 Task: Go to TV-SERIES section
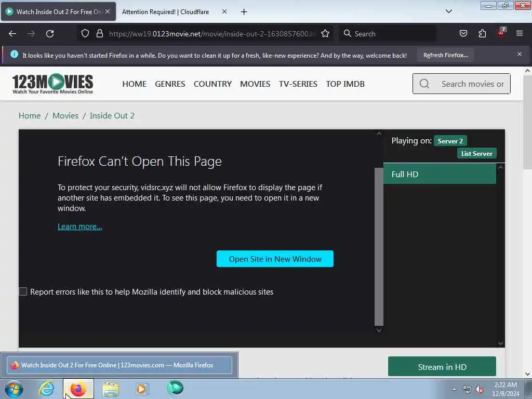(x=298, y=84)
